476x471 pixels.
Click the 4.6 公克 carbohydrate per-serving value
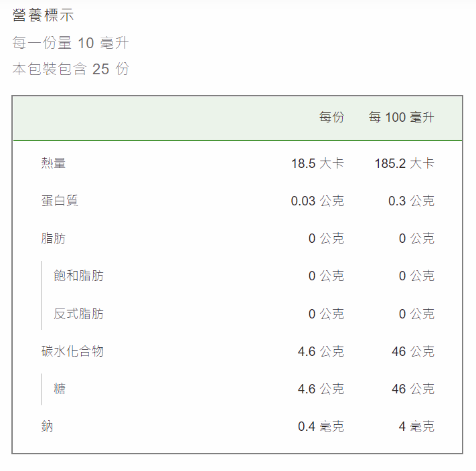[321, 351]
